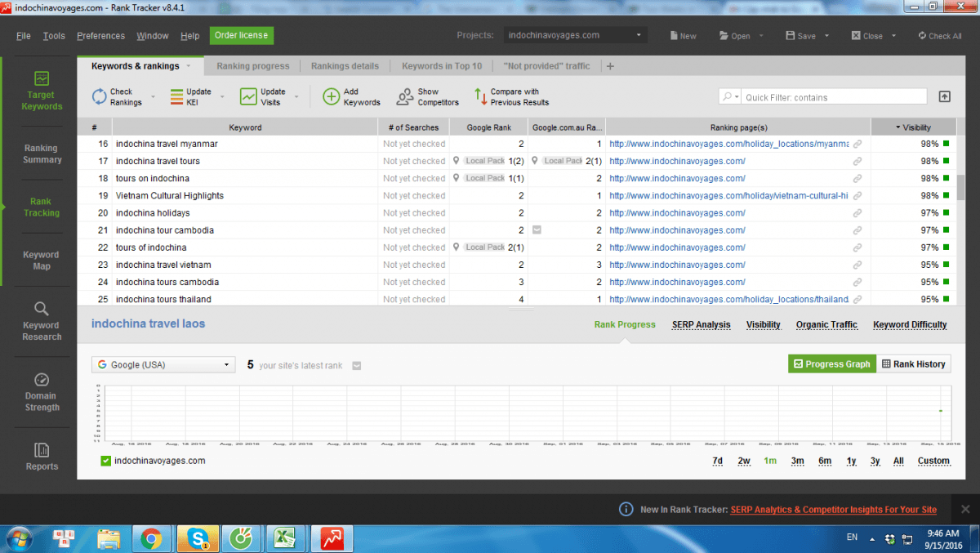Click the Check Rankings icon

click(x=99, y=96)
